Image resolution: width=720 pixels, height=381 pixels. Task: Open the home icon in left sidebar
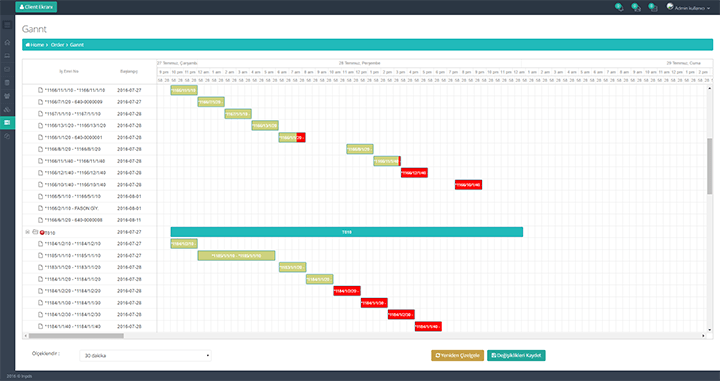coord(7,42)
